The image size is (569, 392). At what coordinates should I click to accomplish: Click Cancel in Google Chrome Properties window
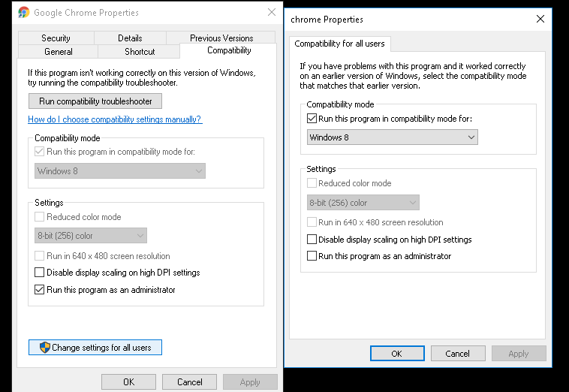(189, 381)
